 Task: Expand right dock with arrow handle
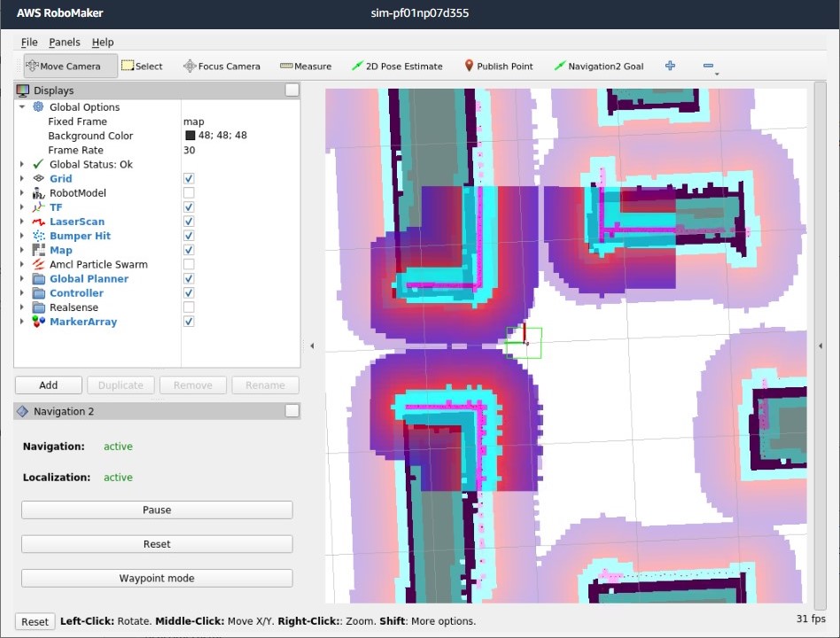click(x=821, y=346)
